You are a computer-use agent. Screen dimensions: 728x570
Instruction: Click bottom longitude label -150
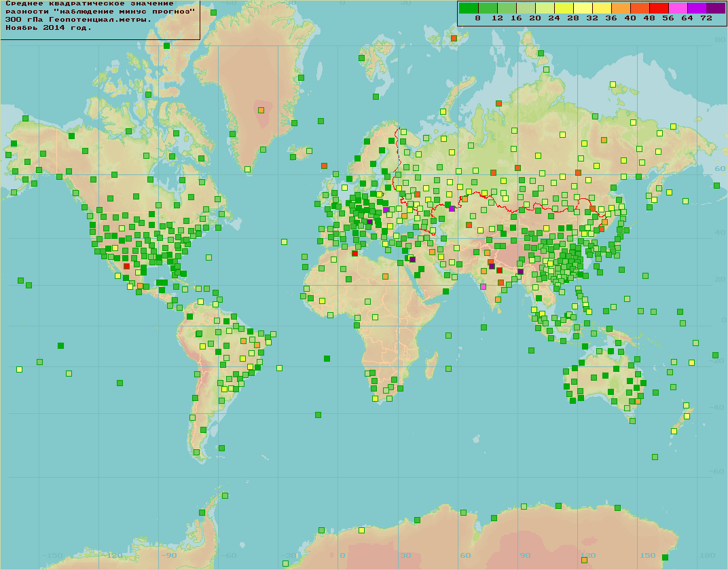coord(52,556)
